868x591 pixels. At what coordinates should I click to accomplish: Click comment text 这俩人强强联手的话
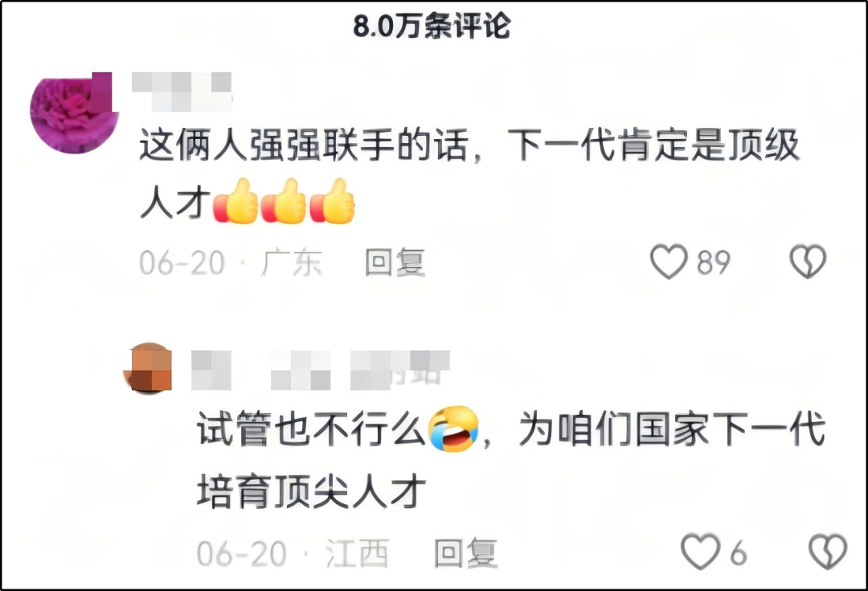pos(303,145)
